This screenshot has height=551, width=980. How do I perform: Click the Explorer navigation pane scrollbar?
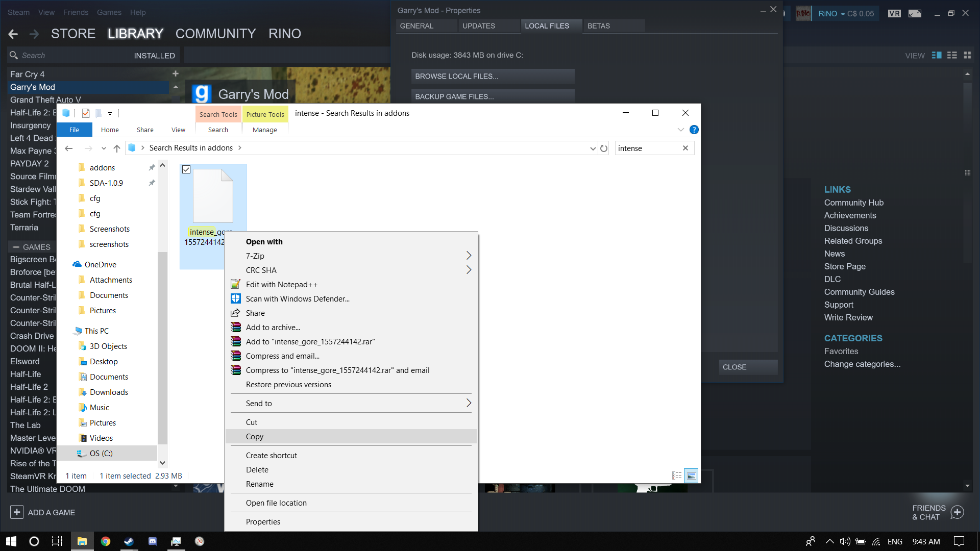[162, 347]
